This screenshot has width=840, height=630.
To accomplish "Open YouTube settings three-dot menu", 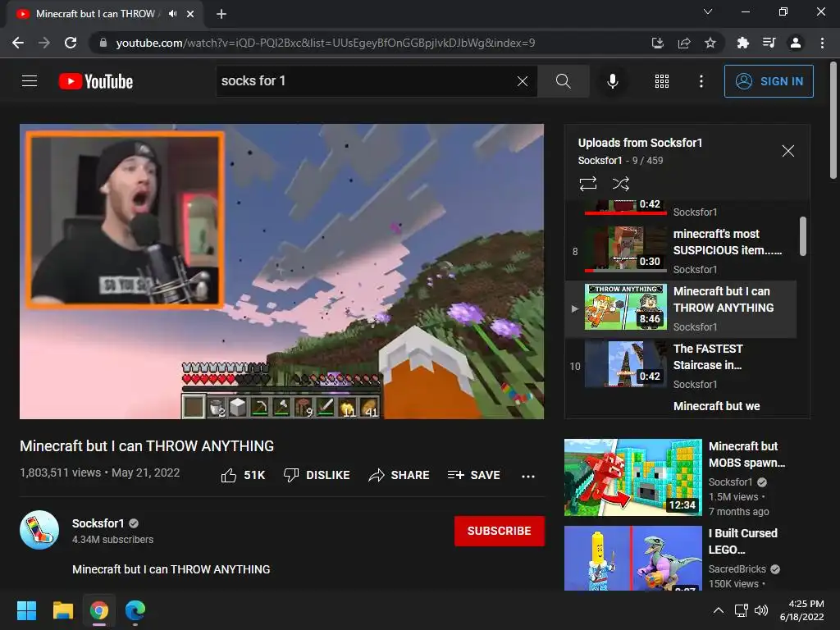I will tap(701, 81).
